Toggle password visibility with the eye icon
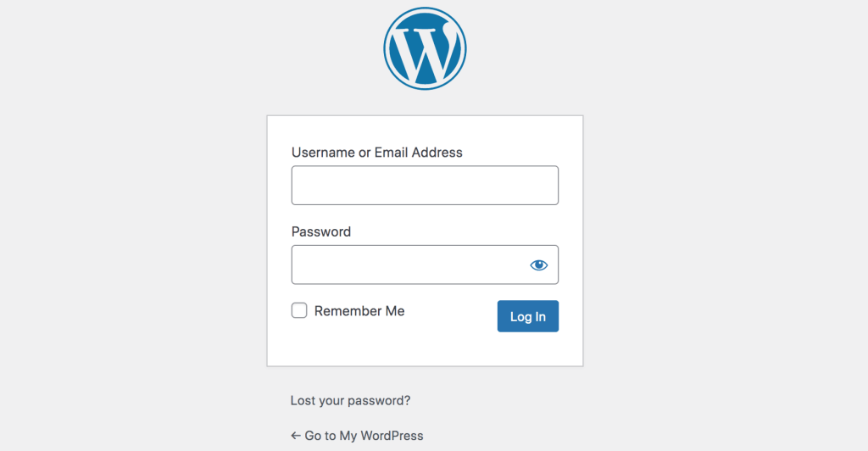The image size is (868, 451). 538,265
